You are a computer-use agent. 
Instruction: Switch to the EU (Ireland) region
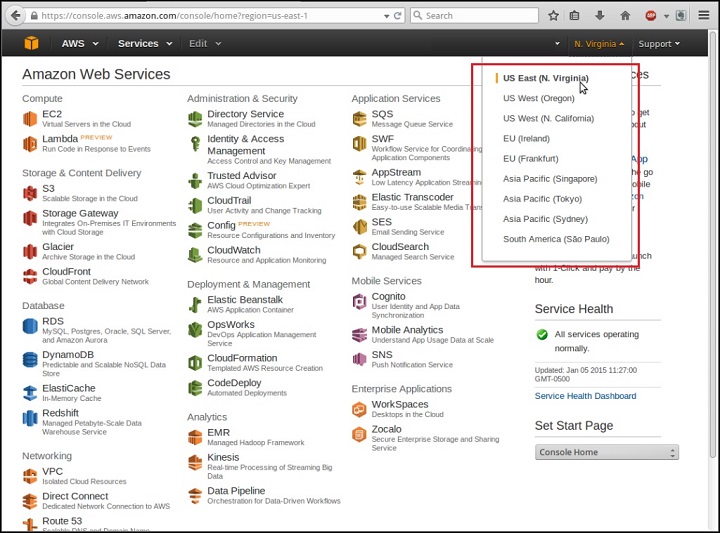tap(526, 139)
